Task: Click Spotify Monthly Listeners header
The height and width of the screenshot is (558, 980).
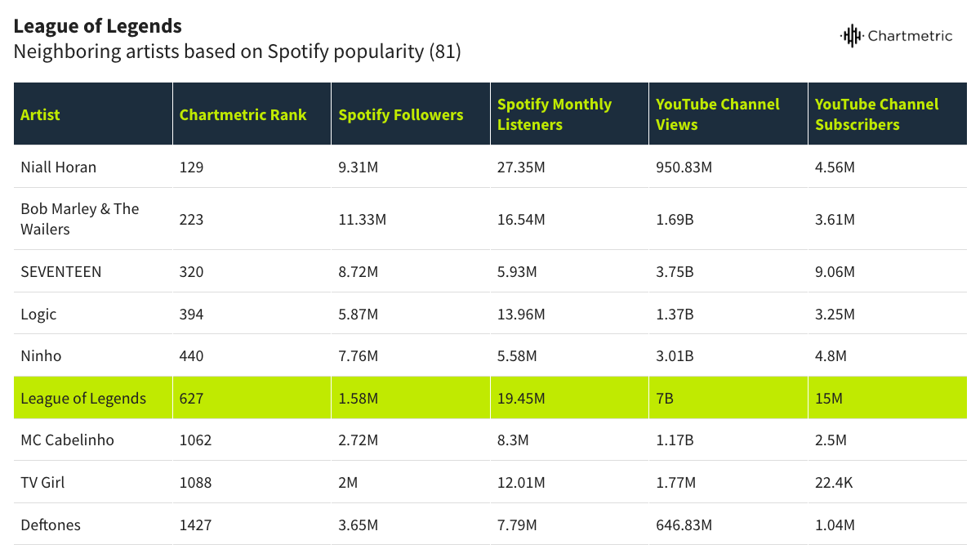Action: click(x=554, y=114)
